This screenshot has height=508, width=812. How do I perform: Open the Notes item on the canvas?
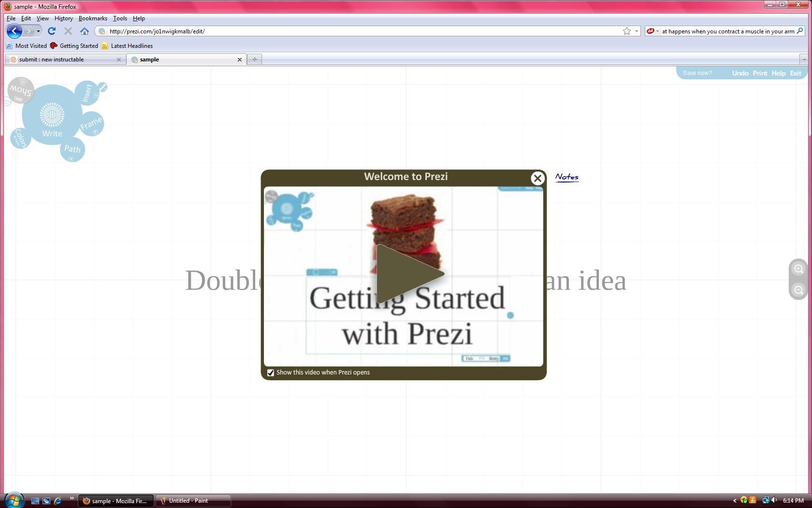[566, 178]
